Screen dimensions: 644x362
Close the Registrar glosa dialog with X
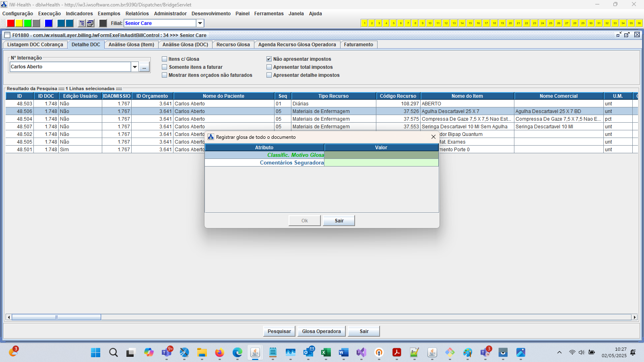pyautogui.click(x=433, y=137)
